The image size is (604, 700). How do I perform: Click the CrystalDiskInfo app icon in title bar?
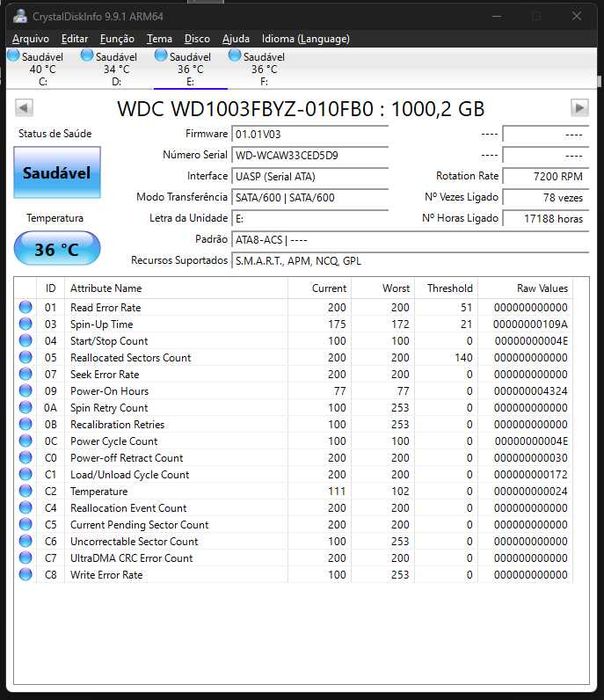click(x=20, y=17)
